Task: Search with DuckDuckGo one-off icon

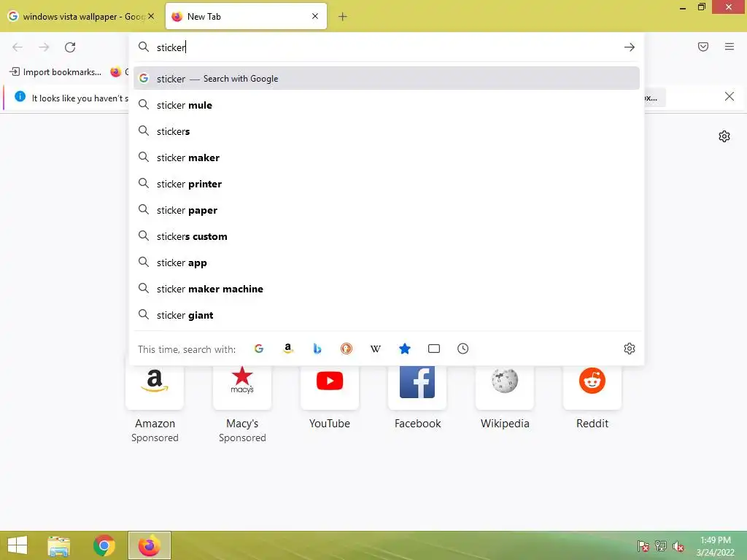Action: point(347,349)
